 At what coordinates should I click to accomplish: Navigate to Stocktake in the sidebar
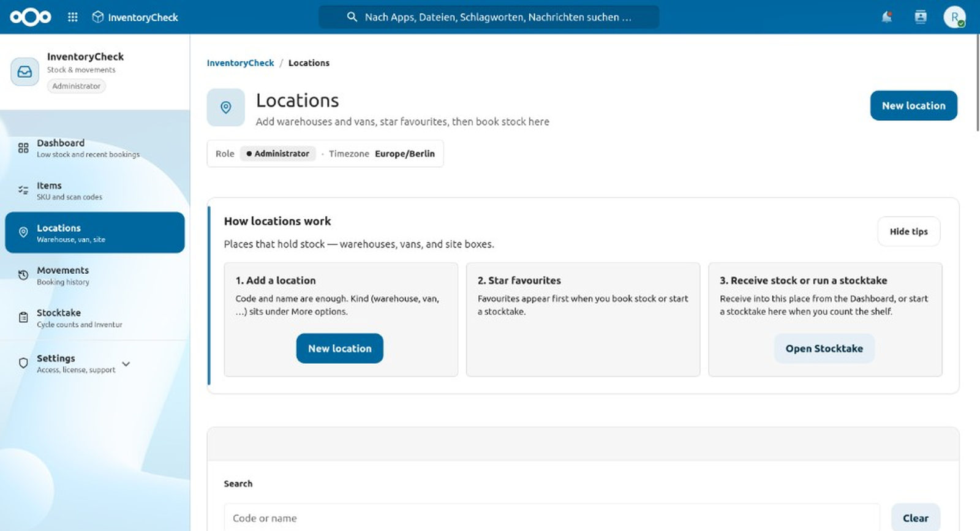tap(95, 317)
